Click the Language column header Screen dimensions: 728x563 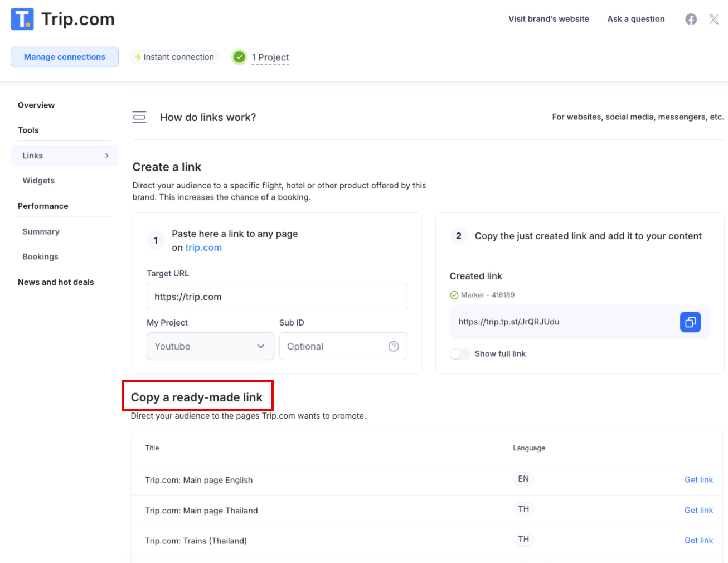[x=529, y=448]
